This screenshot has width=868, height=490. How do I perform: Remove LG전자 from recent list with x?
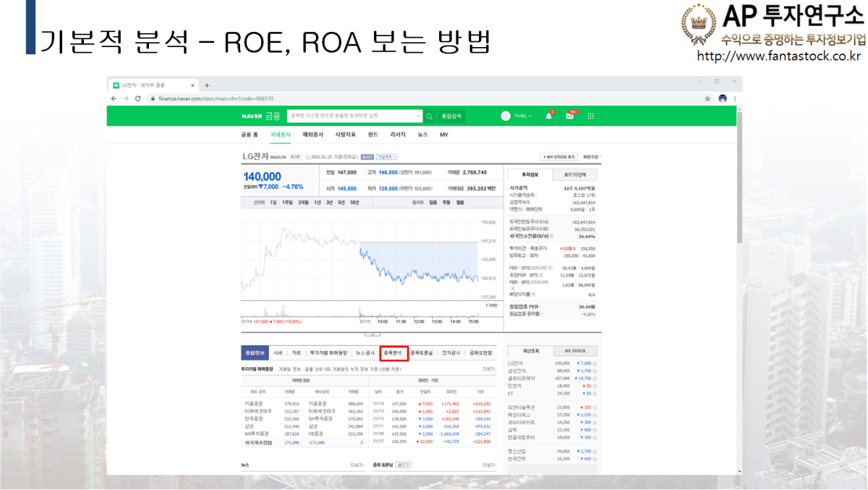coord(596,363)
